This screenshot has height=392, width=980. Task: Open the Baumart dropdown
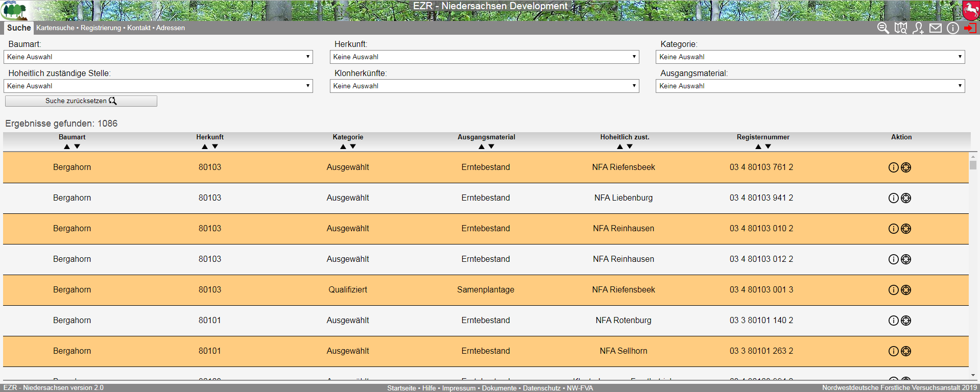point(158,57)
